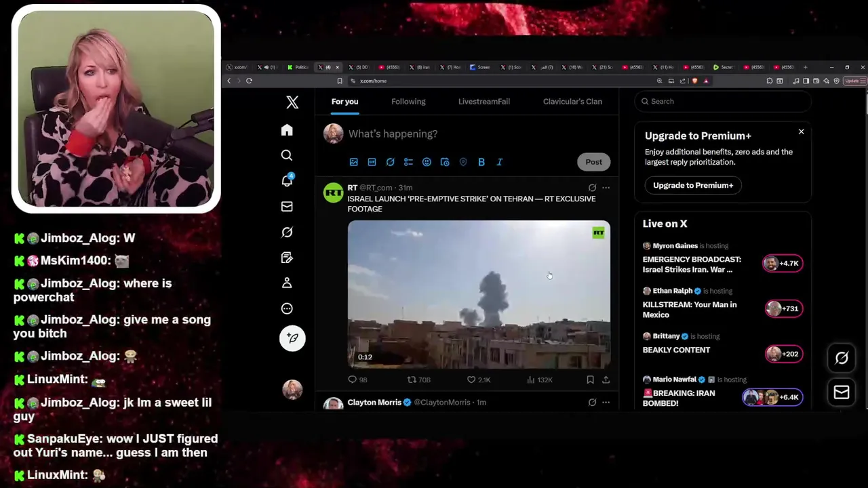Image resolution: width=868 pixels, height=488 pixels.
Task: Go to Home in the X sidebar
Action: (x=287, y=130)
